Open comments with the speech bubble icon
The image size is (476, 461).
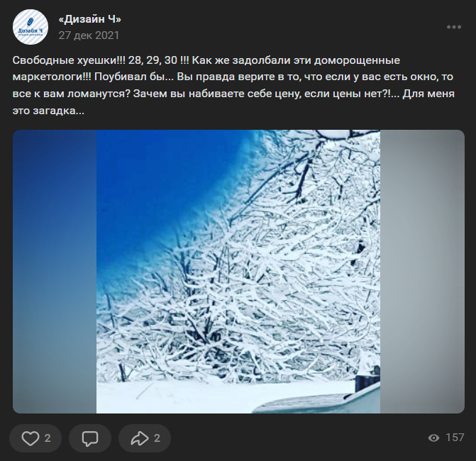click(x=90, y=438)
